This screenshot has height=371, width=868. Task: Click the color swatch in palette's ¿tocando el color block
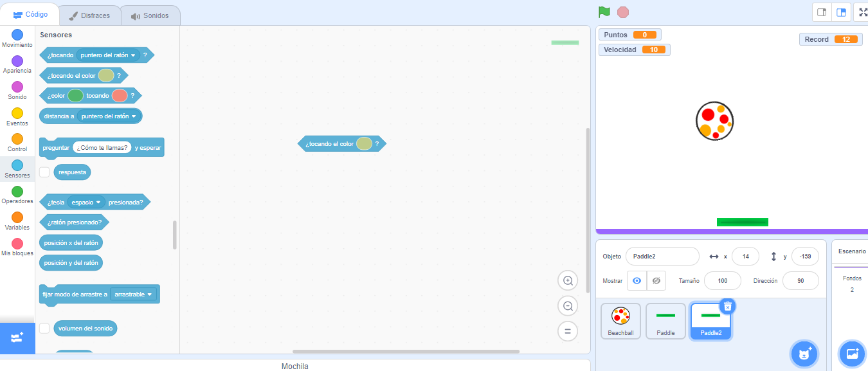[x=106, y=75]
